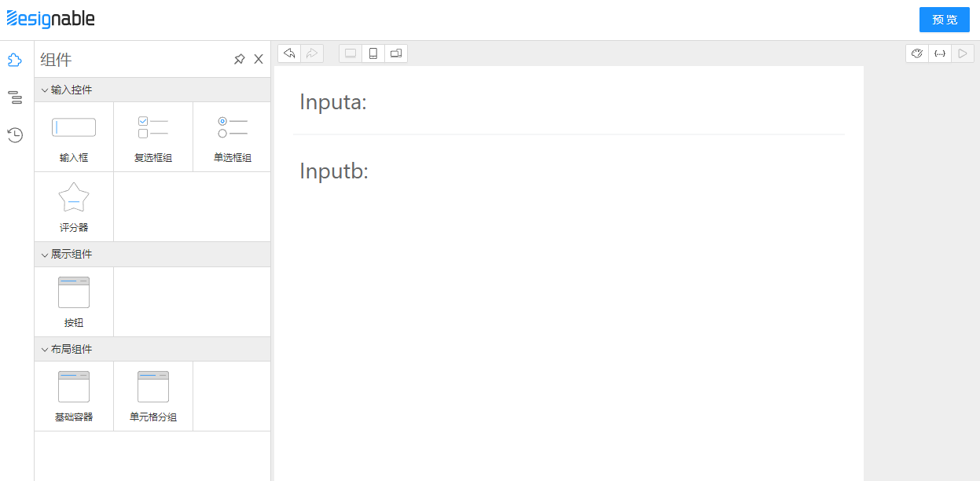This screenshot has width=980, height=481.
Task: Open the components puzzle-piece sidebar tab
Action: (x=15, y=61)
